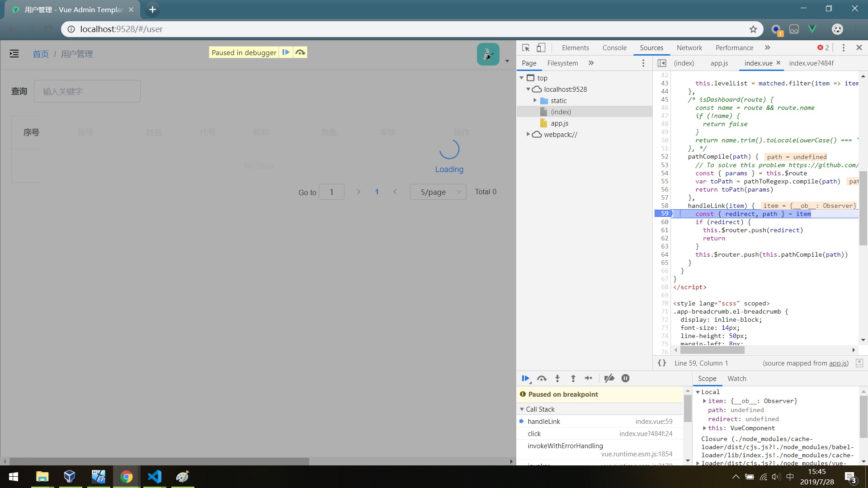Click the pagination arrow before page 1
868x488 pixels.
359,192
